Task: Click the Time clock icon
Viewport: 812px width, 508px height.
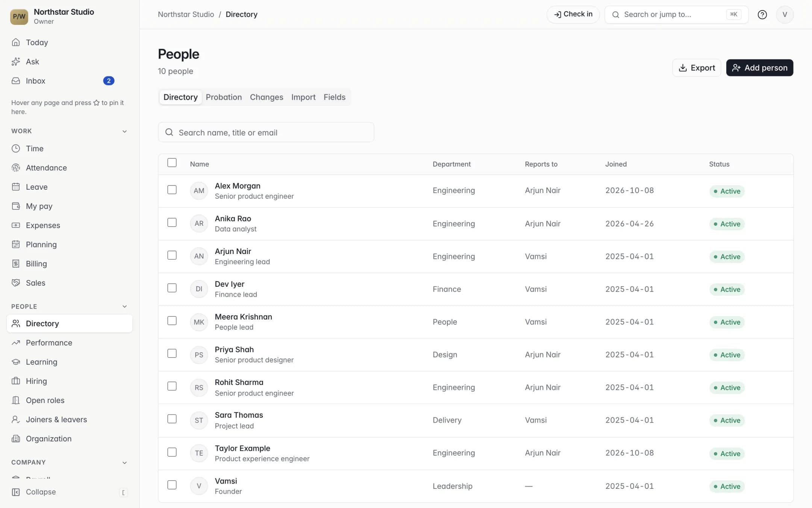Action: point(16,148)
